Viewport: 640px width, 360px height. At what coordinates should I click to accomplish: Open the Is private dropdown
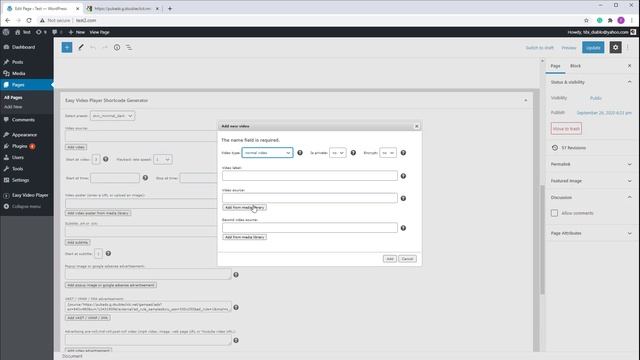point(338,153)
